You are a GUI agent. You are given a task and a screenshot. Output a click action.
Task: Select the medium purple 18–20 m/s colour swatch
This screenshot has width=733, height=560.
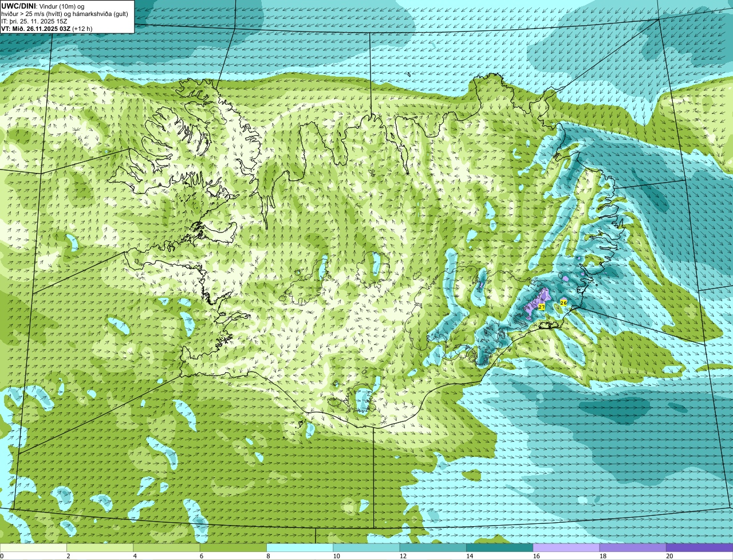[633, 547]
